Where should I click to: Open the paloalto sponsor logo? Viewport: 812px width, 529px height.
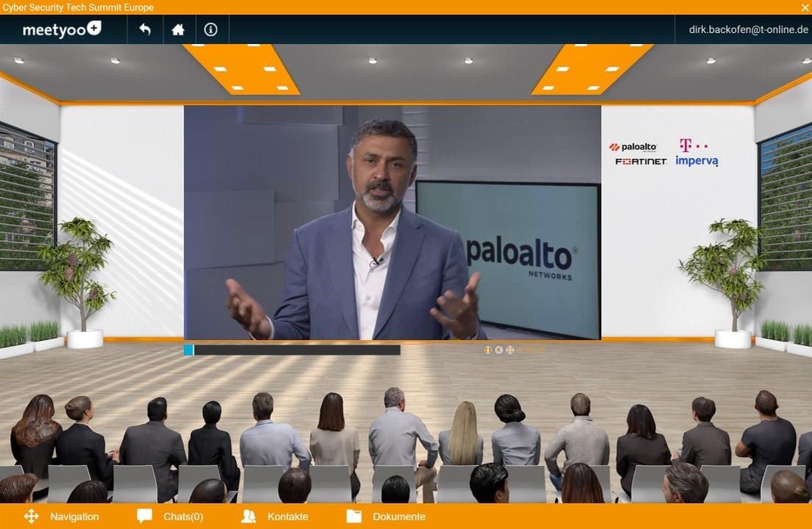click(633, 147)
